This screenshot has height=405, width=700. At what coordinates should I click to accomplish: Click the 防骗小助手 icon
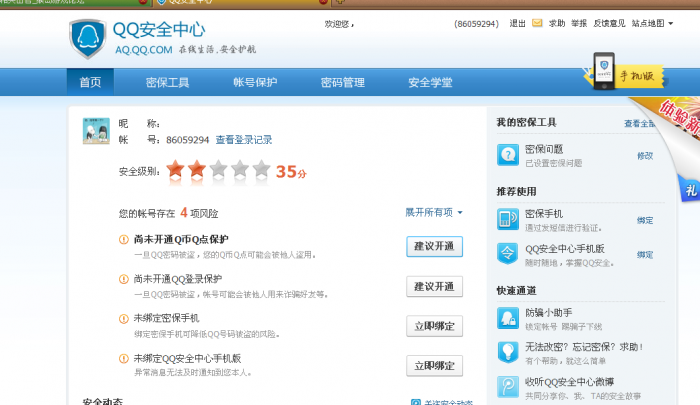[508, 318]
